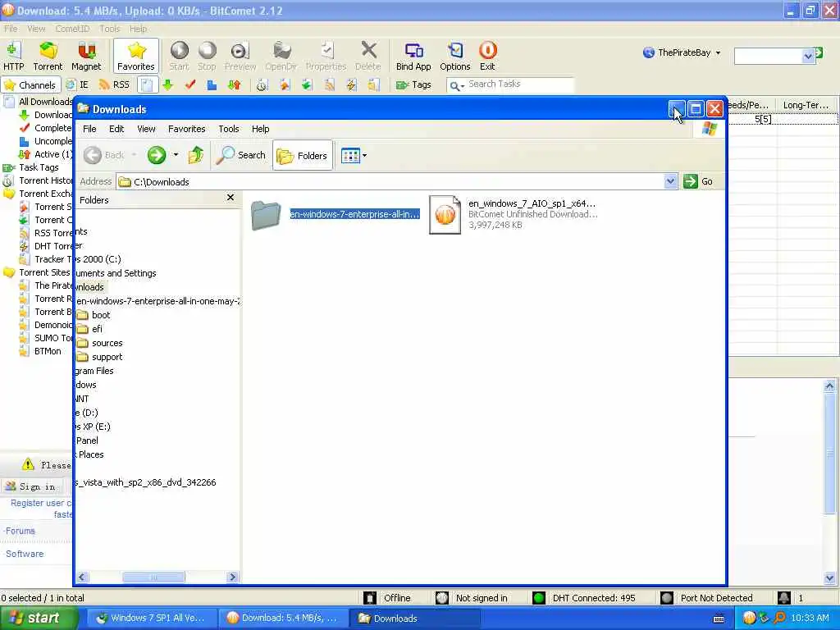The width and height of the screenshot is (840, 630).
Task: Open the Help menu in Downloads window
Action: [x=260, y=129]
